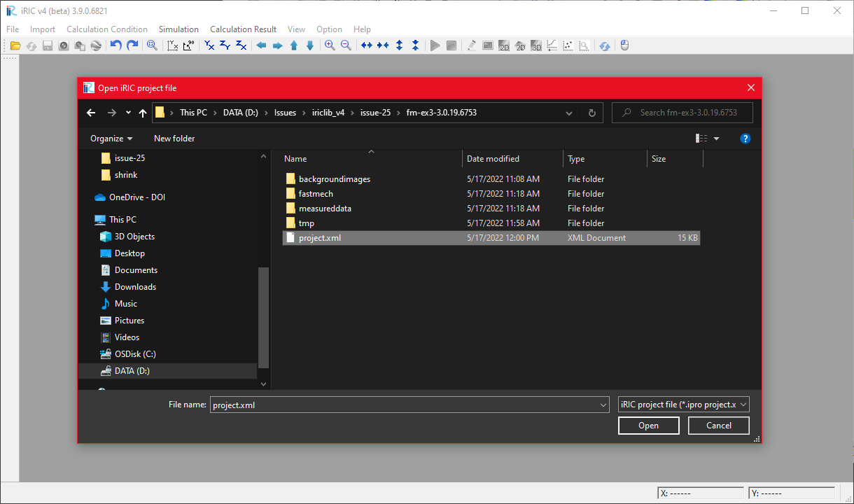
Task: Open the file type dropdown showing iRIC project file
Action: point(682,404)
